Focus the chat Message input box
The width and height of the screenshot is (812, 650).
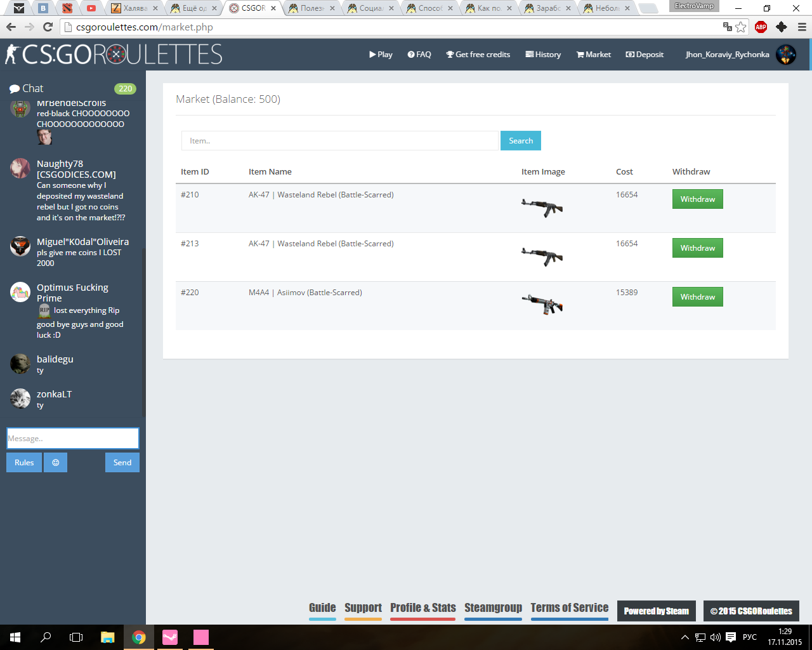coord(73,439)
